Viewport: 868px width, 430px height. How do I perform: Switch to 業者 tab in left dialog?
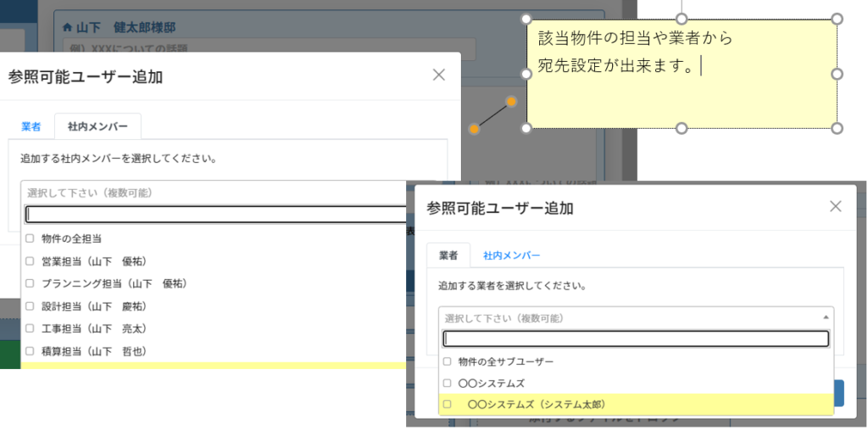click(31, 126)
